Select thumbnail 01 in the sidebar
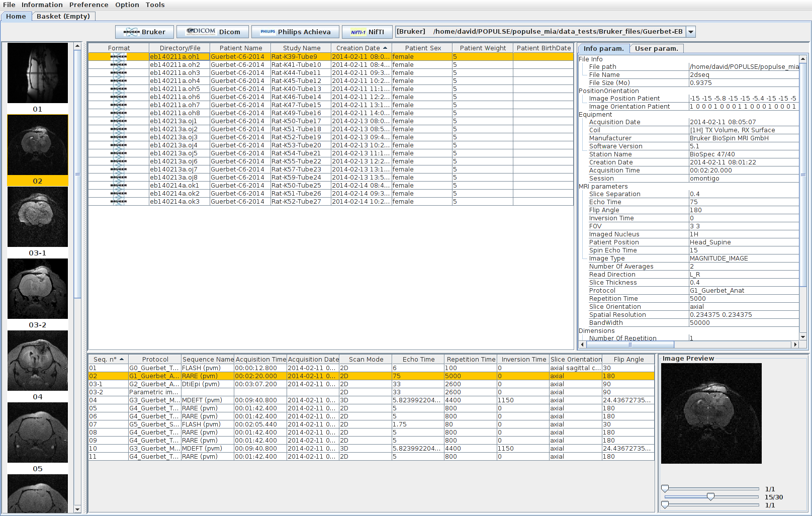 [x=38, y=73]
